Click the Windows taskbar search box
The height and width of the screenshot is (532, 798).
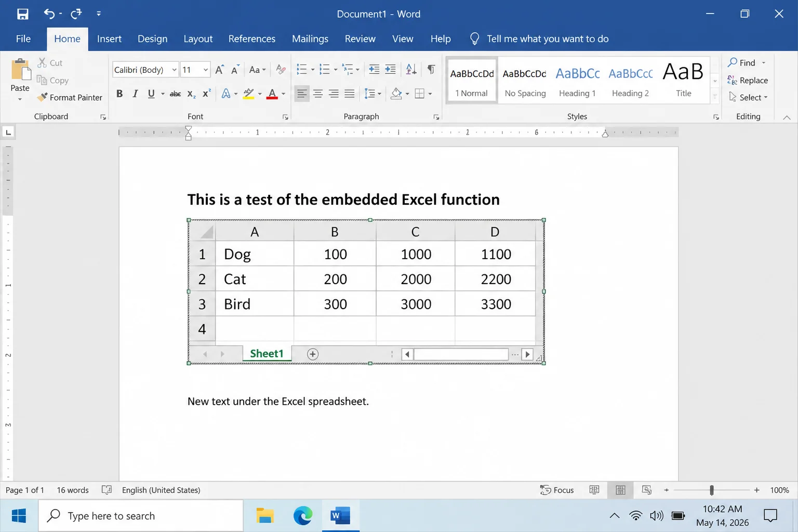(141, 516)
